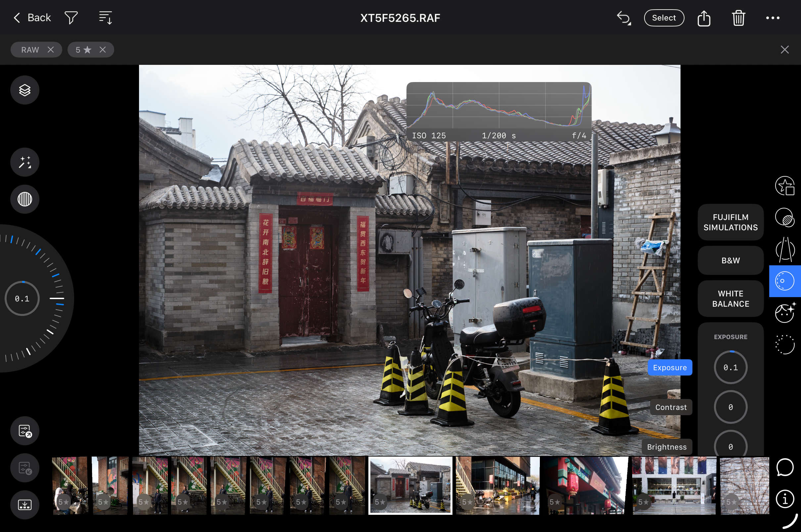Open the three-dots more menu

(773, 18)
